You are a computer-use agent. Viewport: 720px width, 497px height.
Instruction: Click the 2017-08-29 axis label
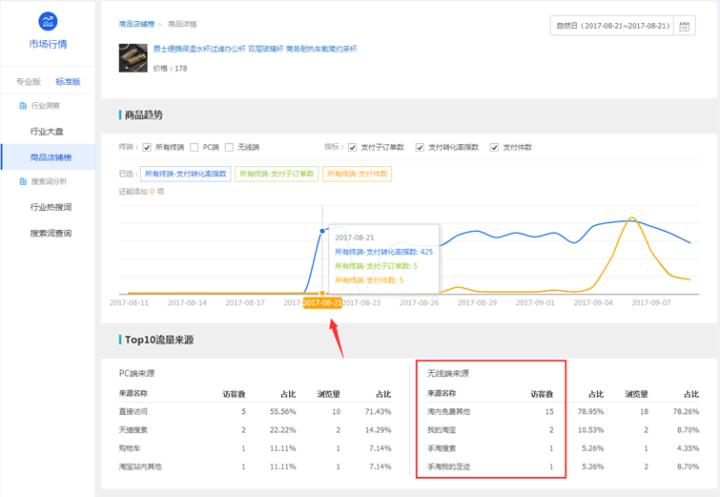[x=477, y=303]
